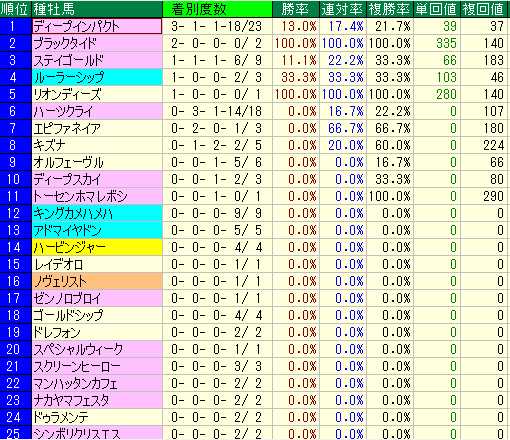Select the アドマイヤドン sire name
The height and width of the screenshot is (440, 510).
[x=97, y=230]
